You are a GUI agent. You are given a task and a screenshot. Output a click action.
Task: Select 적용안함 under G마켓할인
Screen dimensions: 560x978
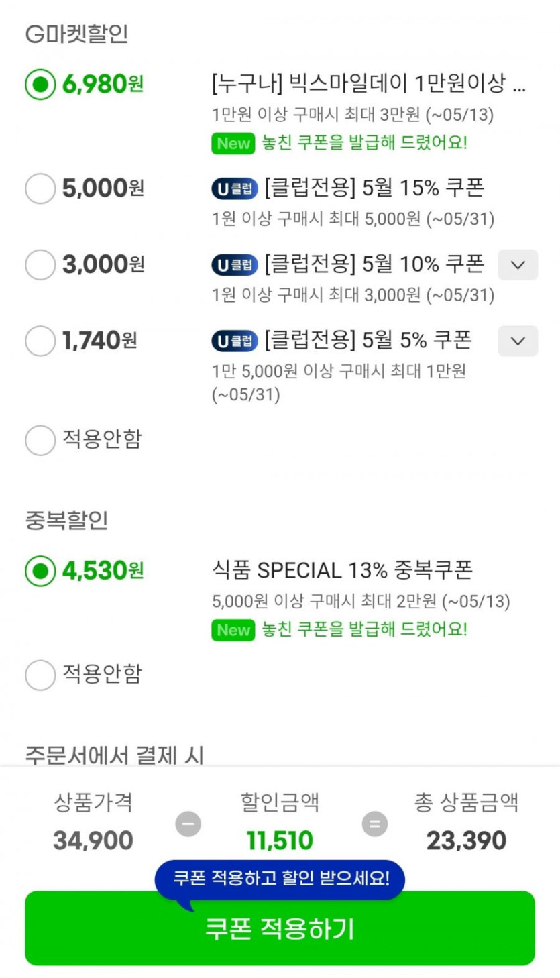40,440
